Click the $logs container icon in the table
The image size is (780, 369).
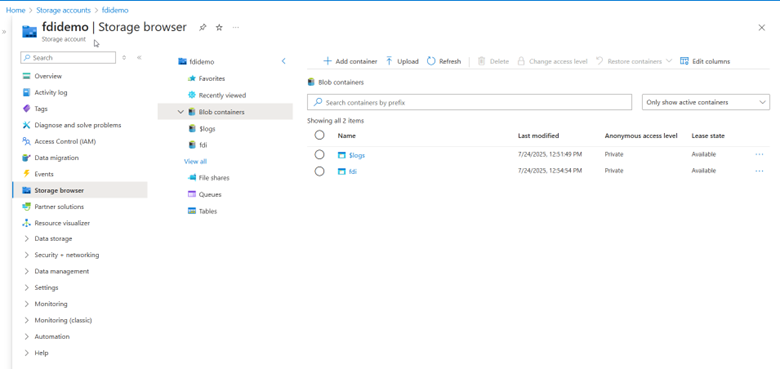coord(341,155)
